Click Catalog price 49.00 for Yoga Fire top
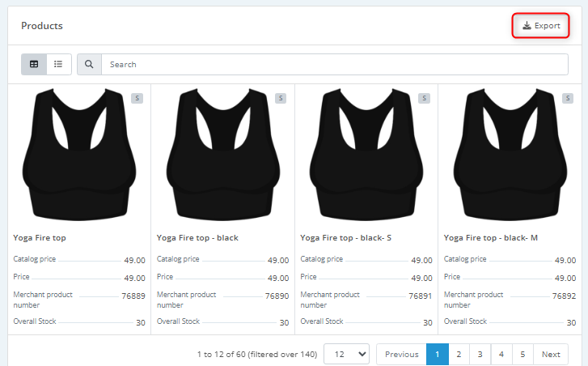This screenshot has height=366, width=588. [x=79, y=260]
